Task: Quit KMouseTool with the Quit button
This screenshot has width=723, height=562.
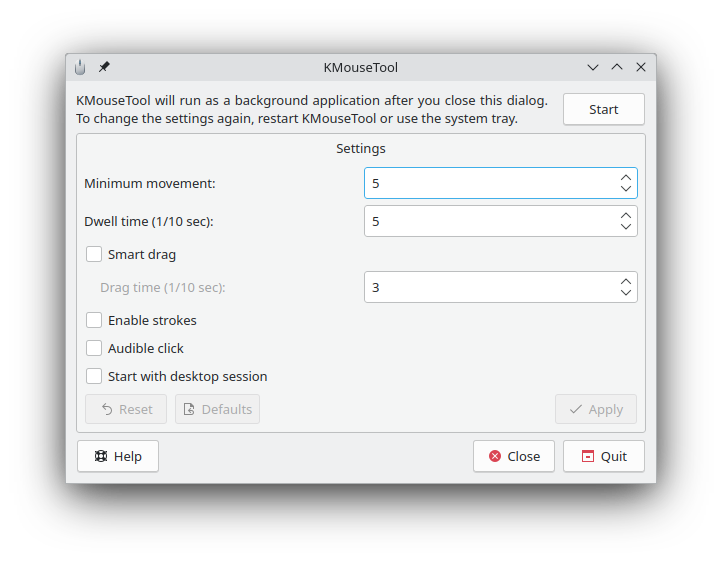Action: click(604, 456)
